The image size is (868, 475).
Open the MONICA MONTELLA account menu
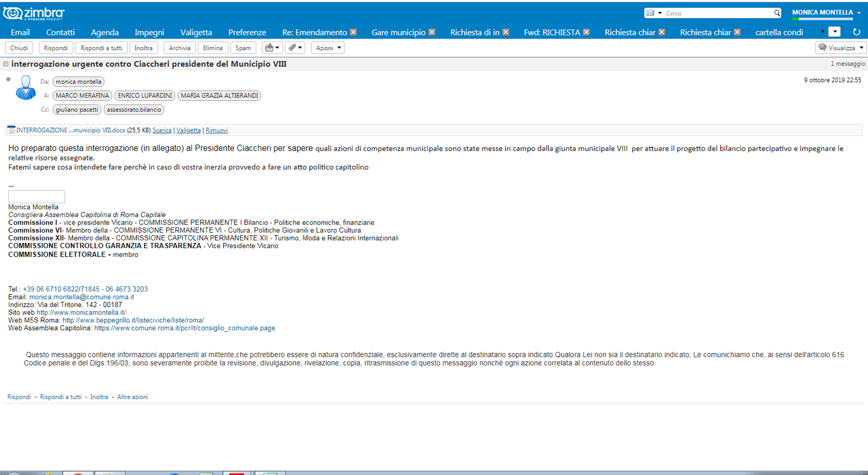826,12
